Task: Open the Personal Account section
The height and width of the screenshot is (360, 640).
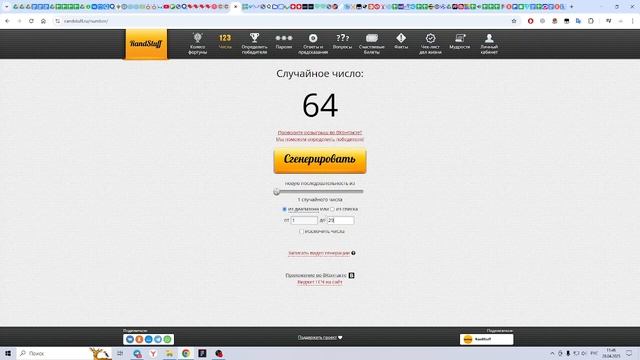Action: click(x=489, y=44)
